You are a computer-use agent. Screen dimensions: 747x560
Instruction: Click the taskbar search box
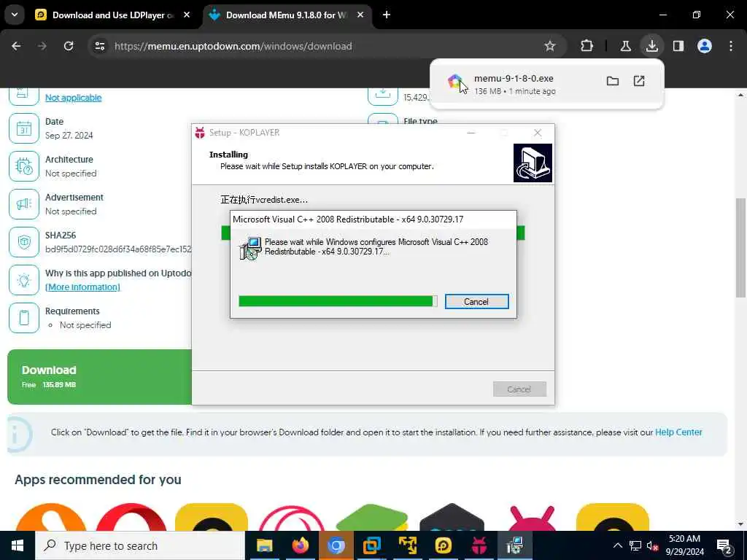(139, 545)
